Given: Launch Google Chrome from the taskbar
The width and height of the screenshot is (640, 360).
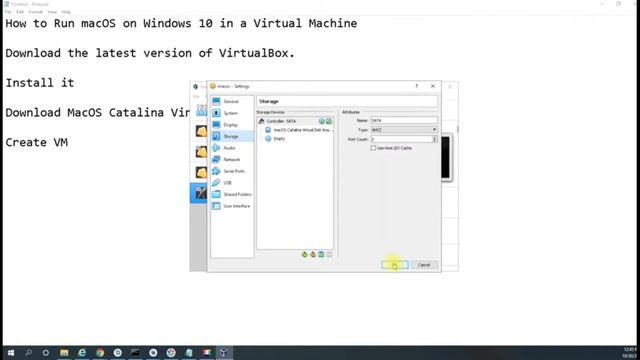Looking at the screenshot, I should pos(100,353).
